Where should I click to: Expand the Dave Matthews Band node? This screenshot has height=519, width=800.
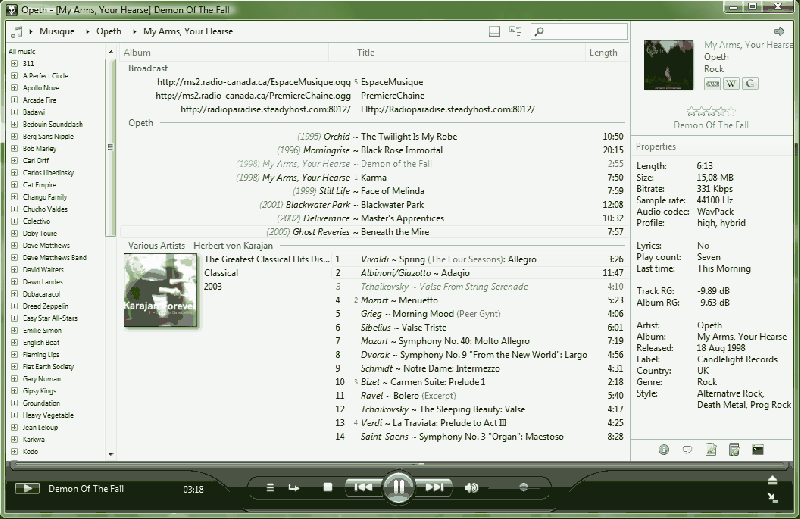click(x=14, y=258)
